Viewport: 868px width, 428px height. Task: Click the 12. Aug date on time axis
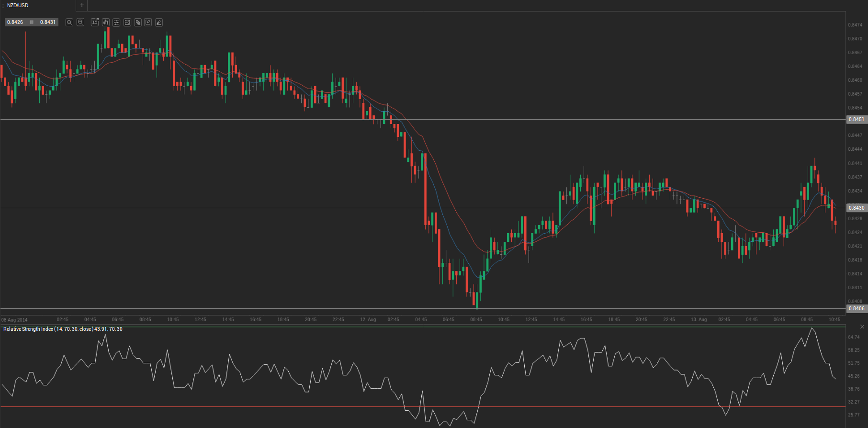click(368, 319)
